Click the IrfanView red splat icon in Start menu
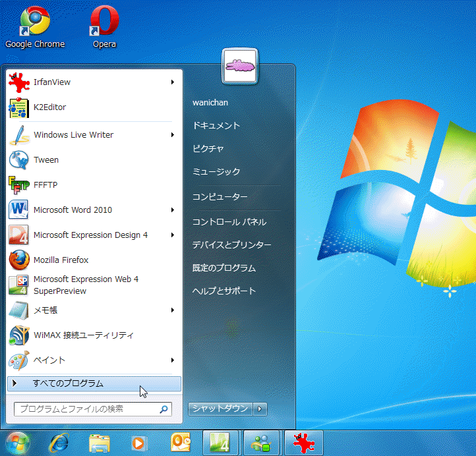476x456 pixels. 19,82
